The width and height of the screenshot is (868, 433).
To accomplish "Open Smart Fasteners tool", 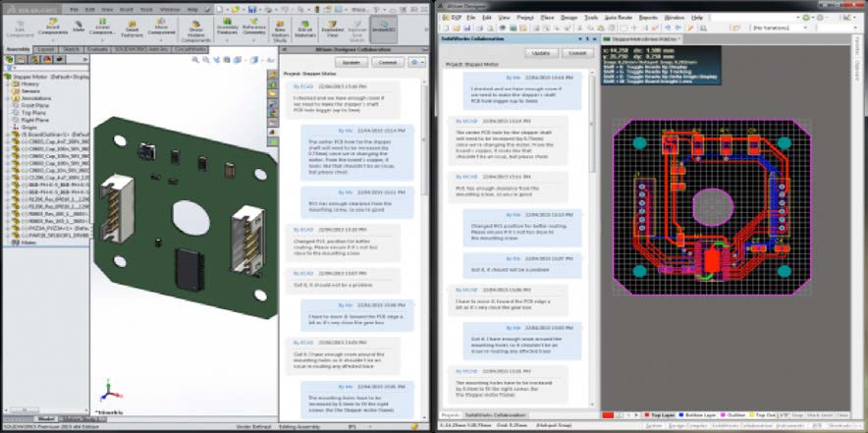I will coord(132,28).
